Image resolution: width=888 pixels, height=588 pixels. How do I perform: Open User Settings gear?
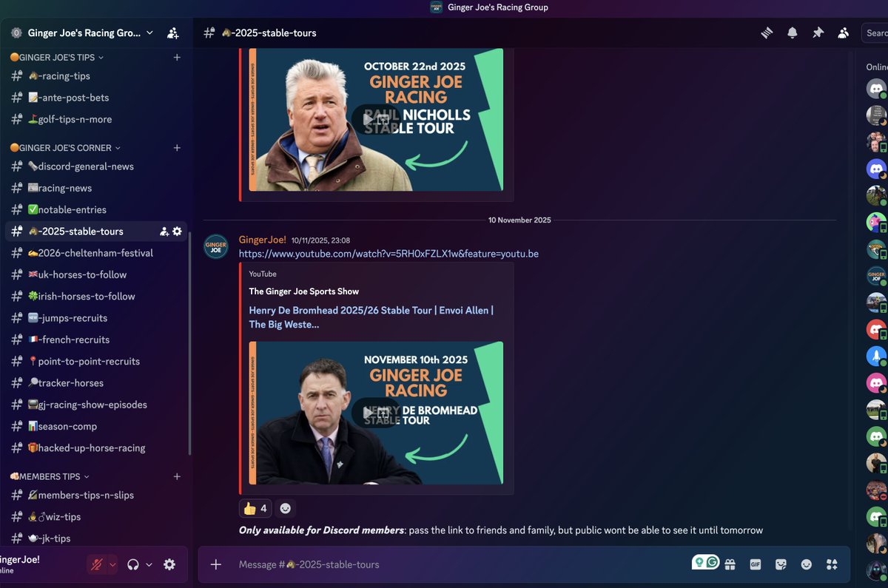coord(169,564)
